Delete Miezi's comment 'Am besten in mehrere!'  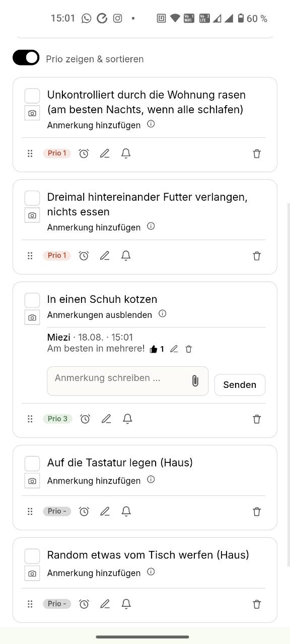point(189,349)
